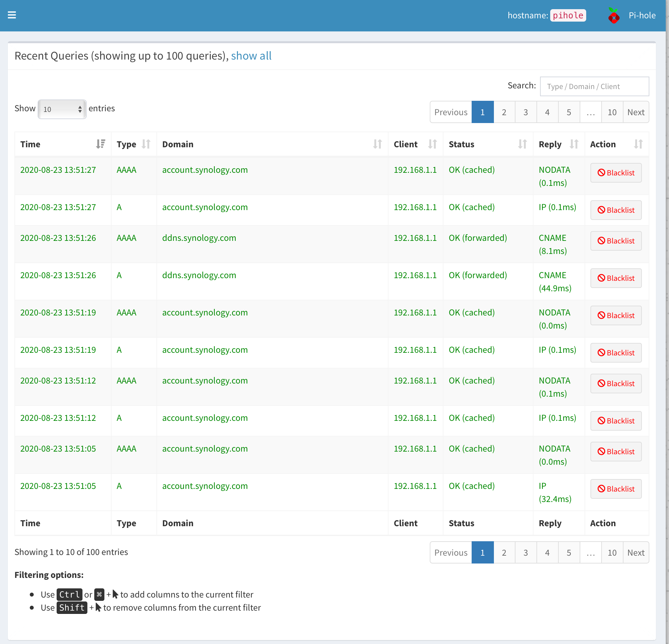This screenshot has height=644, width=669.
Task: Jump to page 10 in top pagination
Action: click(x=612, y=112)
